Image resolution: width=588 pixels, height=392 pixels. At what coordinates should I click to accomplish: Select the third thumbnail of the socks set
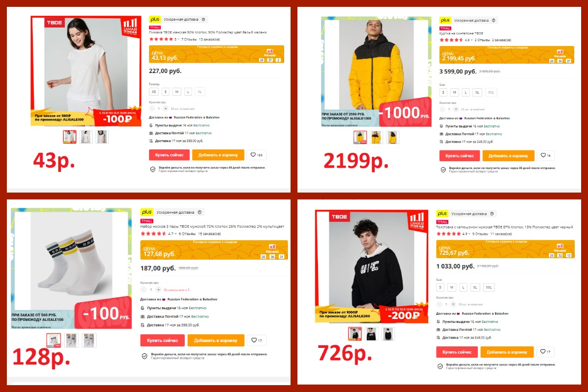pos(89,340)
